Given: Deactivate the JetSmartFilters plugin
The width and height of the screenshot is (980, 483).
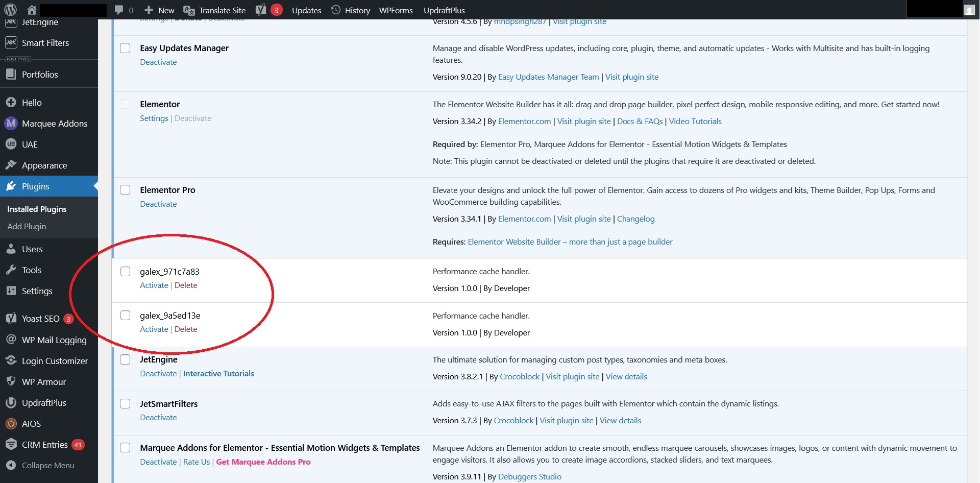Looking at the screenshot, I should pos(158,418).
